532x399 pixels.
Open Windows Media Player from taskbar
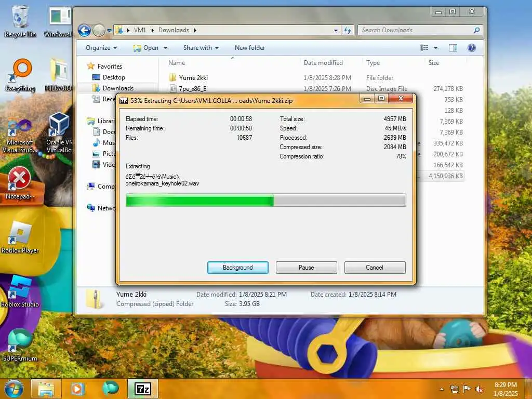point(77,389)
